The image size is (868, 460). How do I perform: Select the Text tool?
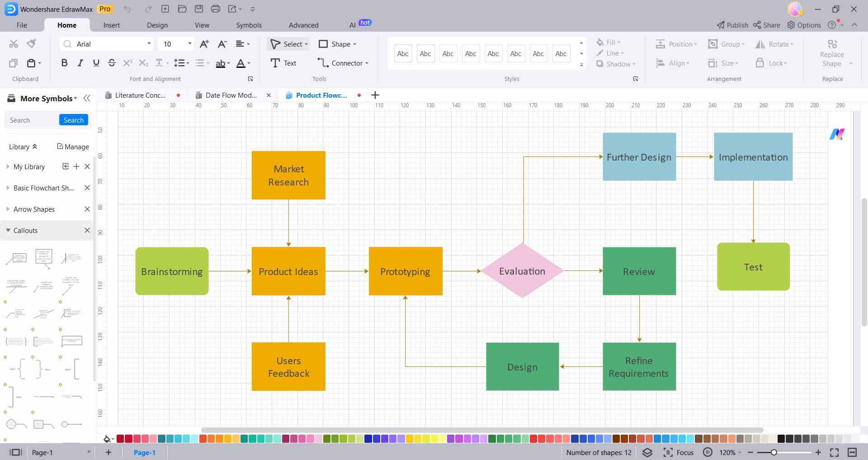[283, 63]
